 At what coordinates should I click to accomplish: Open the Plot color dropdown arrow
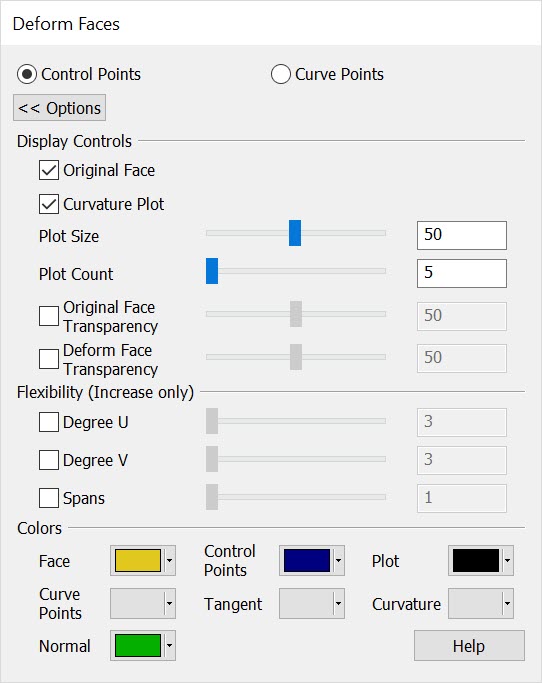pyautogui.click(x=508, y=560)
